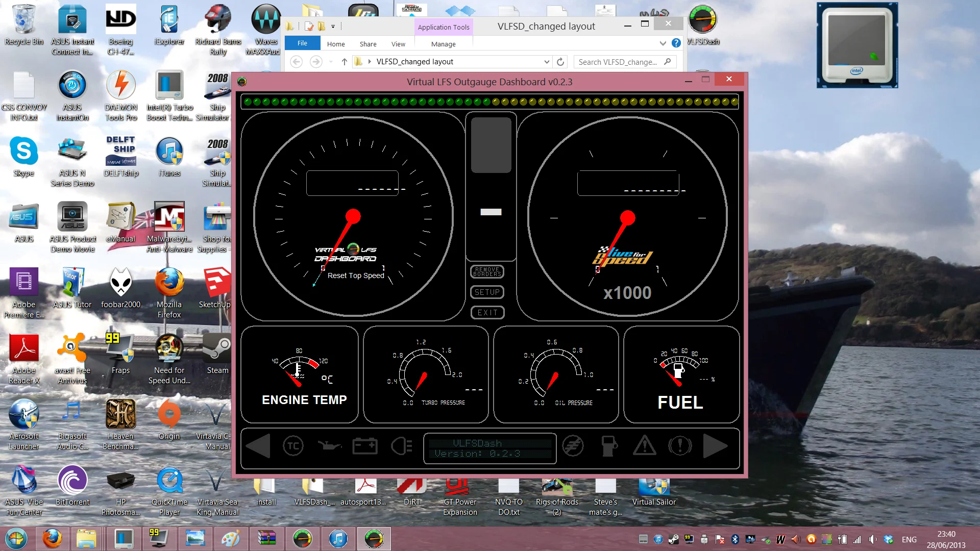The width and height of the screenshot is (980, 551).
Task: Select the Application Tools contextual tab
Action: coord(444,27)
